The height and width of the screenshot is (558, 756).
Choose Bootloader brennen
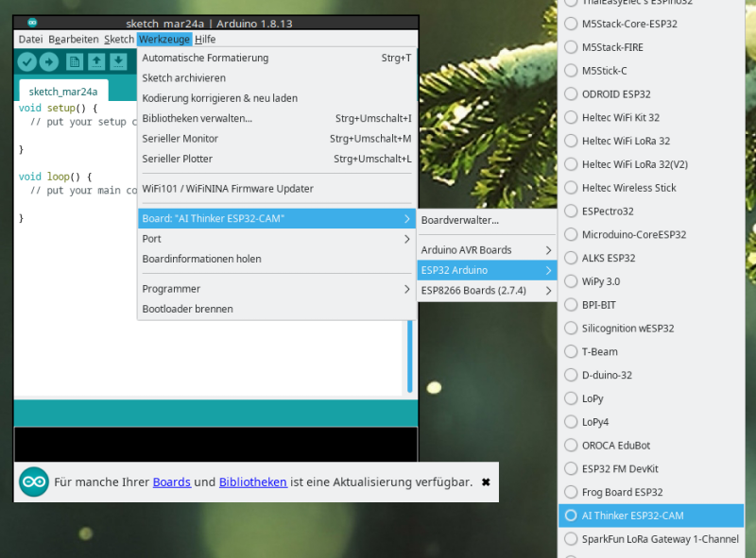[x=276, y=310]
